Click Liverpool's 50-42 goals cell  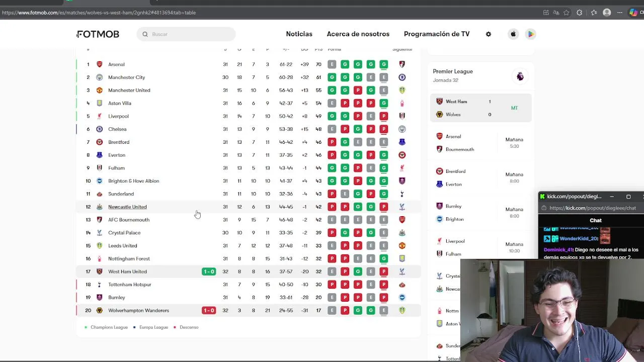[x=286, y=116]
